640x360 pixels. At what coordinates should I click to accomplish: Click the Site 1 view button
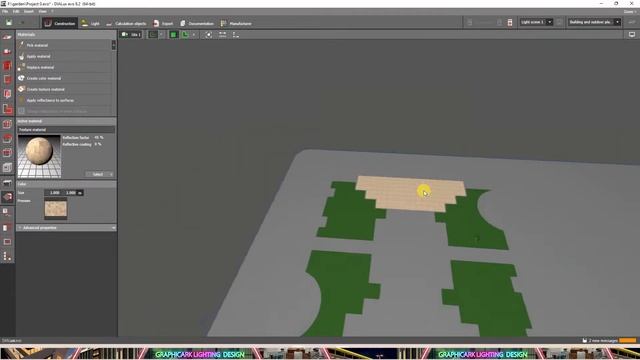point(131,35)
